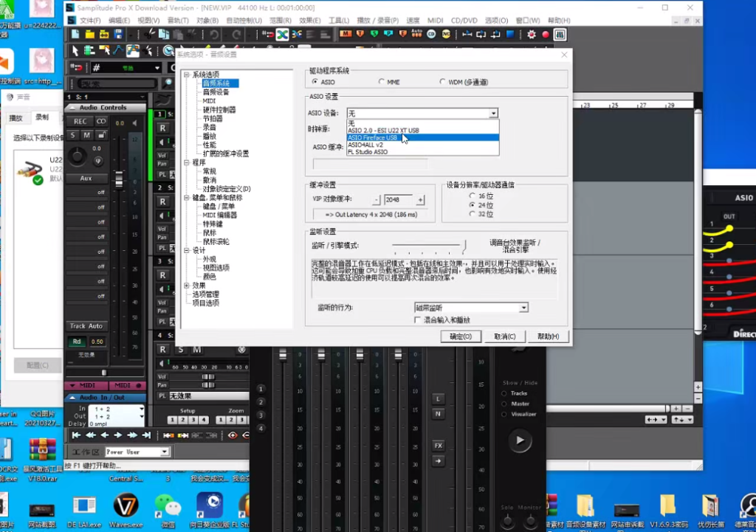The height and width of the screenshot is (532, 756).
Task: Click the Auto automation icon
Action: pyautogui.click(x=416, y=34)
